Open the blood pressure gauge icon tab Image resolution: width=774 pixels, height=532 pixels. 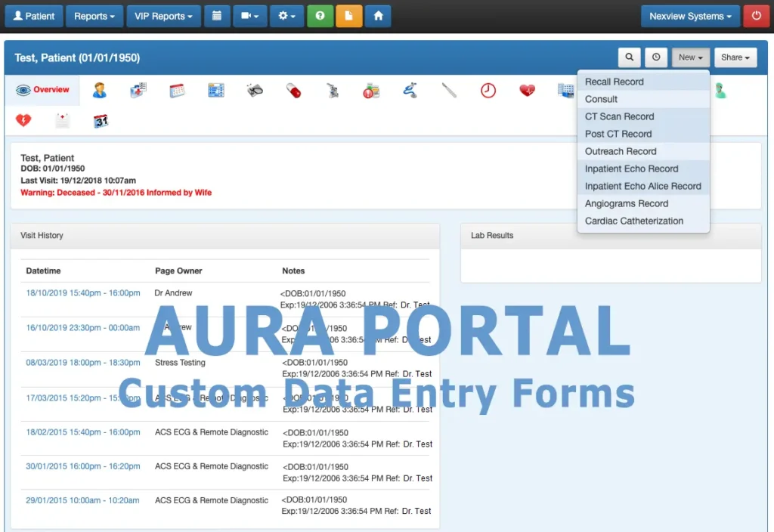255,91
